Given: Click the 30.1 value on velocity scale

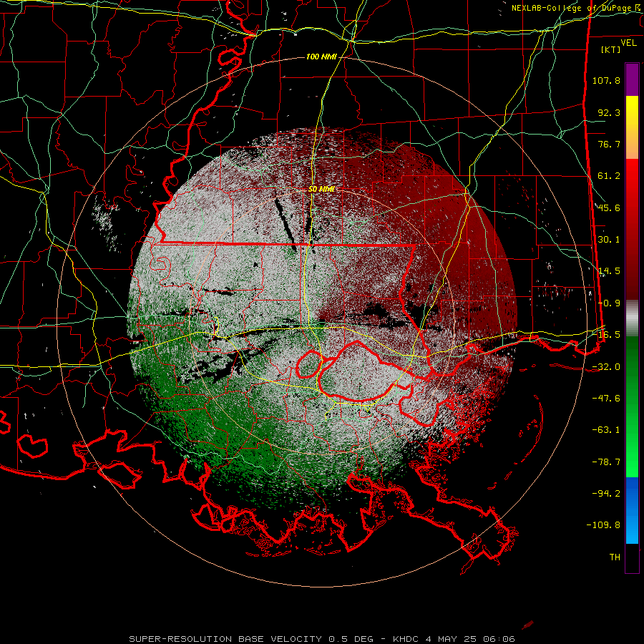Looking at the screenshot, I should click(x=609, y=240).
